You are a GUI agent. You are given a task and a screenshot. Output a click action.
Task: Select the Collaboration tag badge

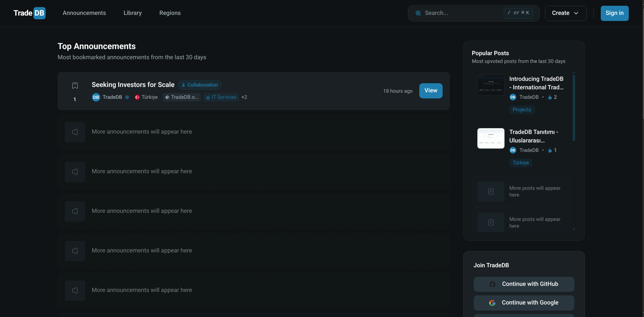pos(200,85)
